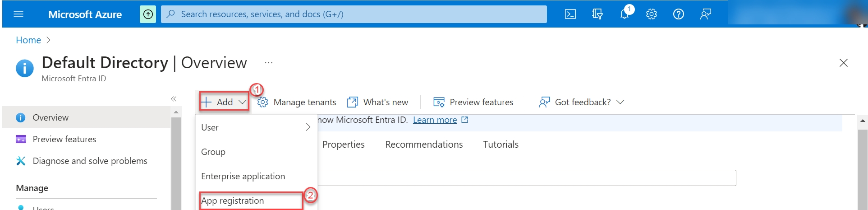This screenshot has height=210, width=868.
Task: Choose Enterprise application in the Add menu
Action: point(243,176)
